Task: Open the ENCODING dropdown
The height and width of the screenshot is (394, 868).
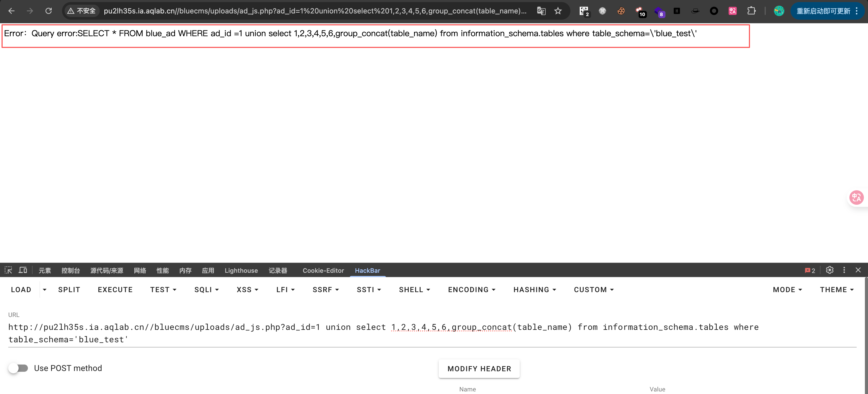Action: tap(471, 290)
